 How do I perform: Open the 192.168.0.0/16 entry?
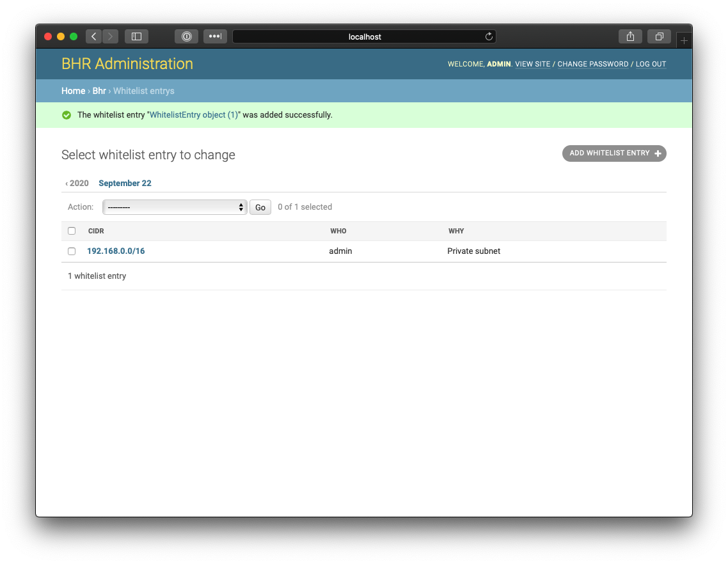(x=116, y=251)
